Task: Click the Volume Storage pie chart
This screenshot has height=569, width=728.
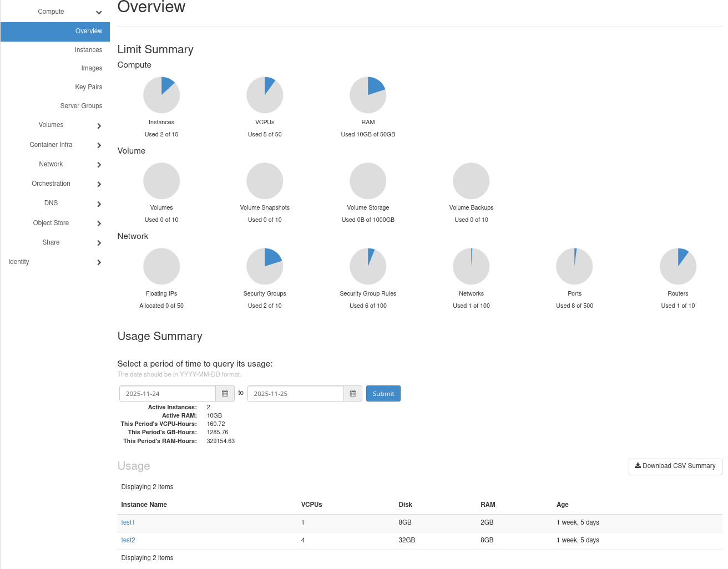Action: (368, 181)
